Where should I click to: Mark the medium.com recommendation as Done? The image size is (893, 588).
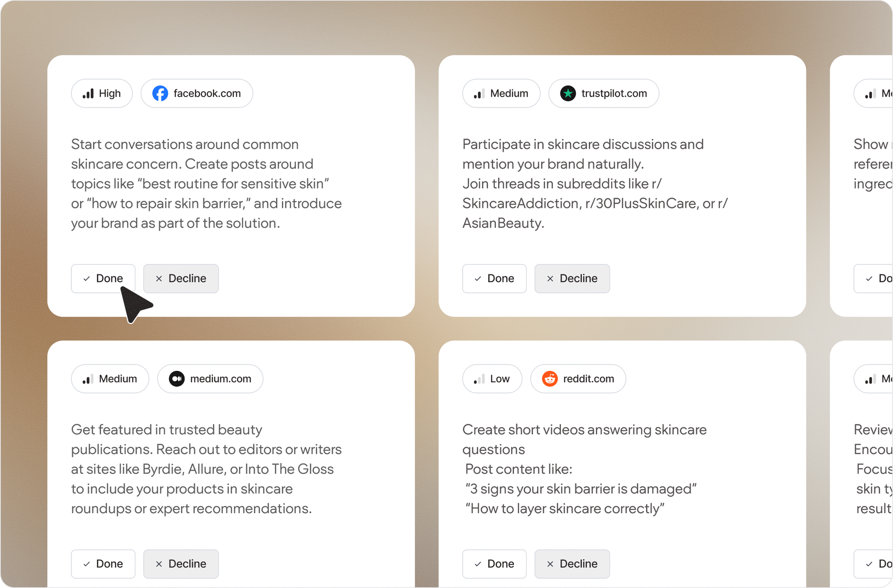[103, 564]
